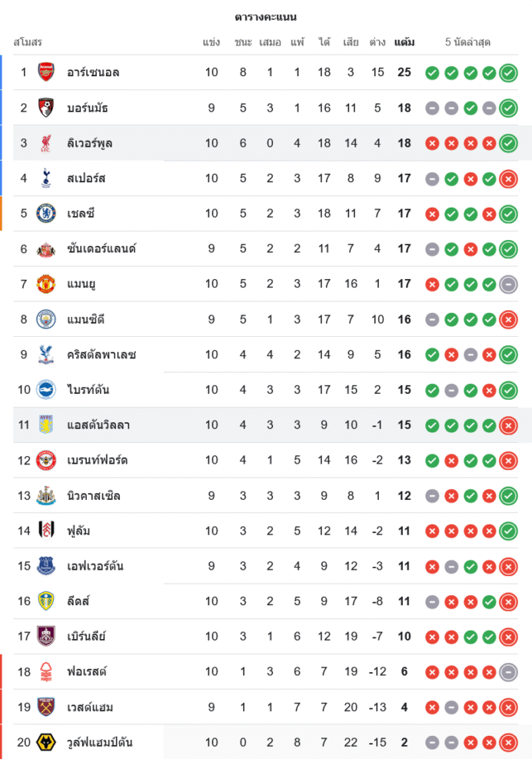The height and width of the screenshot is (769, 532).
Task: Click the Aston Villa crest icon
Action: [x=47, y=424]
